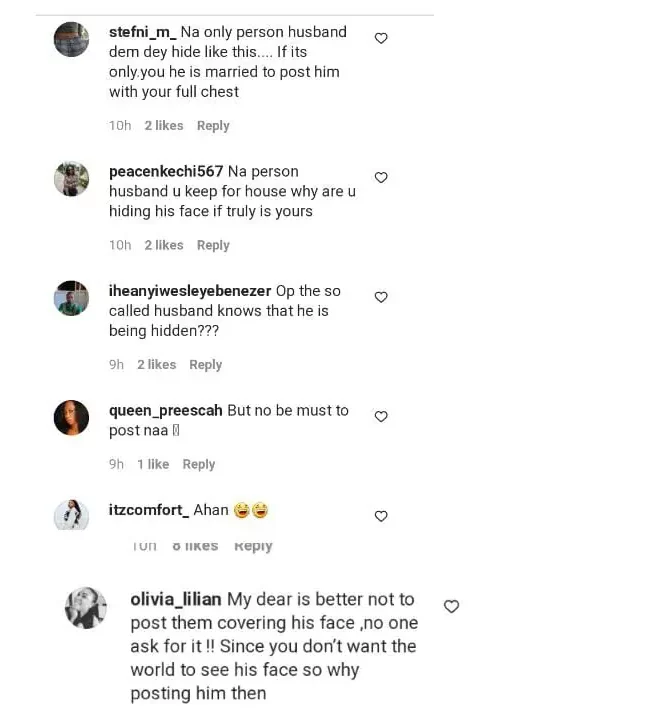Reply to stefni_m_'s comment

pos(213,126)
